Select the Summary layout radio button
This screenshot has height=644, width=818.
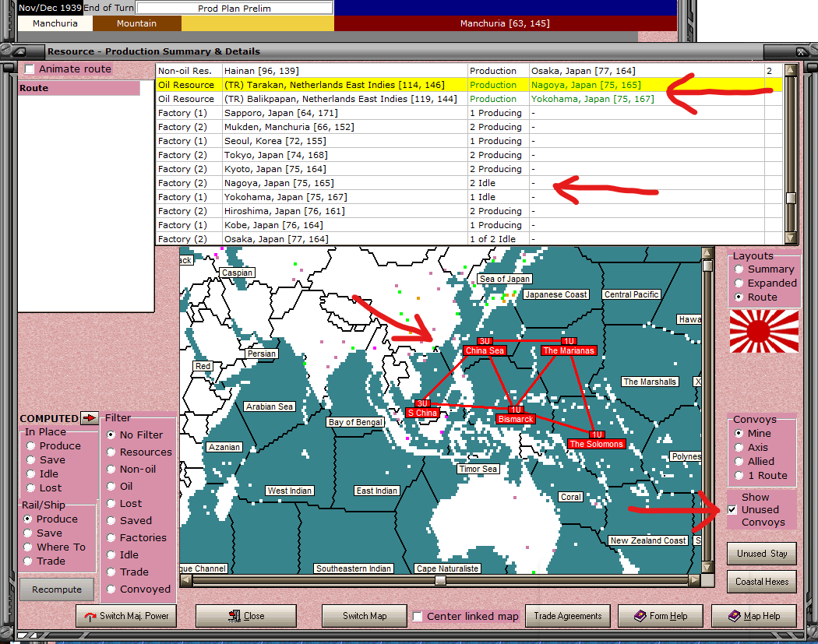click(x=739, y=269)
